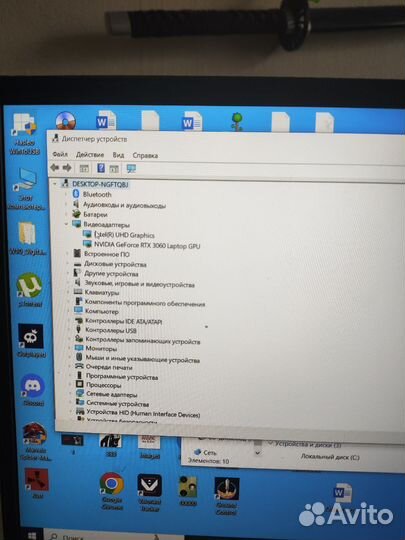Click the USB plug icon beside Контроллеры USB
Viewport: 405px width, 540px height.
pyautogui.click(x=79, y=330)
